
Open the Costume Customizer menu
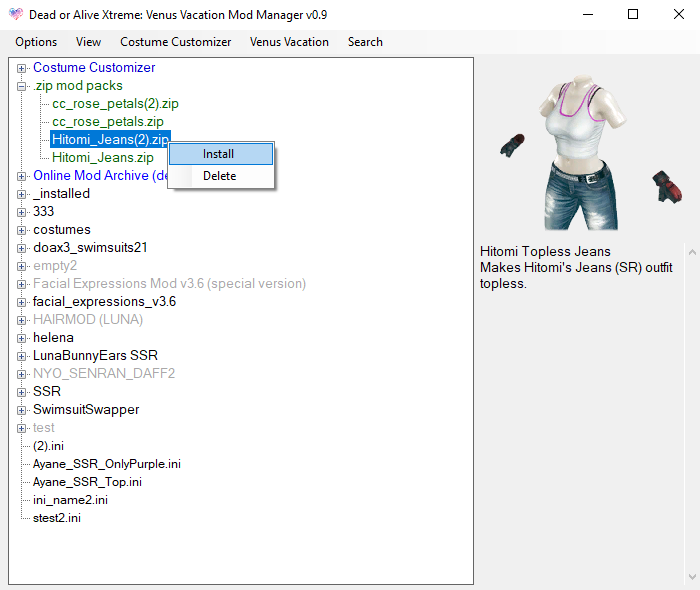(175, 42)
